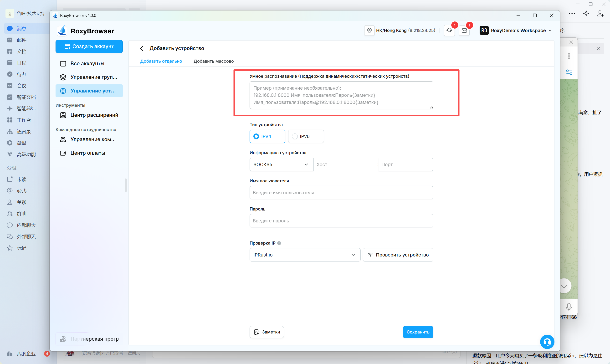The height and width of the screenshot is (364, 610).
Task: Click the Заметки button
Action: tap(267, 332)
